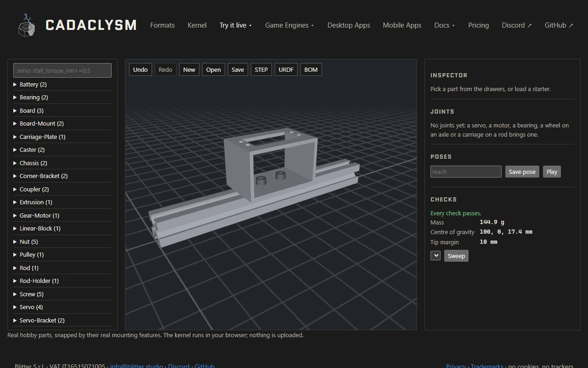The image size is (588, 368).
Task: Expand the Servo-Bracket (2) drawer
Action: click(x=62, y=320)
